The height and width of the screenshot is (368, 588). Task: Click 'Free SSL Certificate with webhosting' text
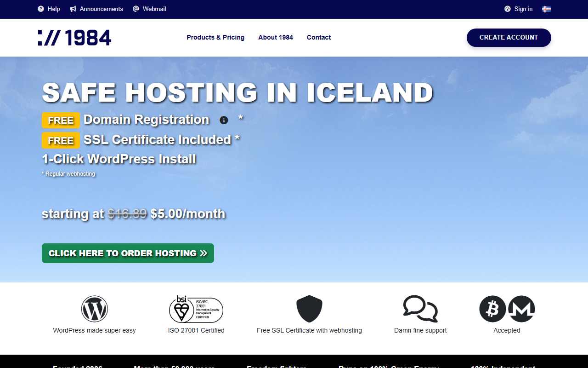[309, 330]
